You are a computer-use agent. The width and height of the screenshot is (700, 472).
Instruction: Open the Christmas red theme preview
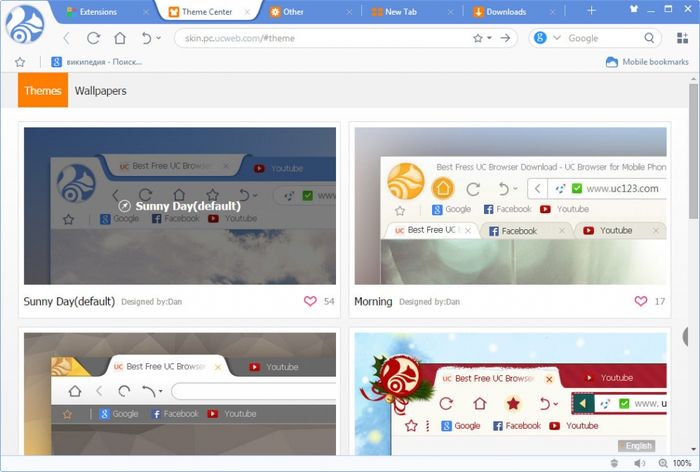click(510, 394)
